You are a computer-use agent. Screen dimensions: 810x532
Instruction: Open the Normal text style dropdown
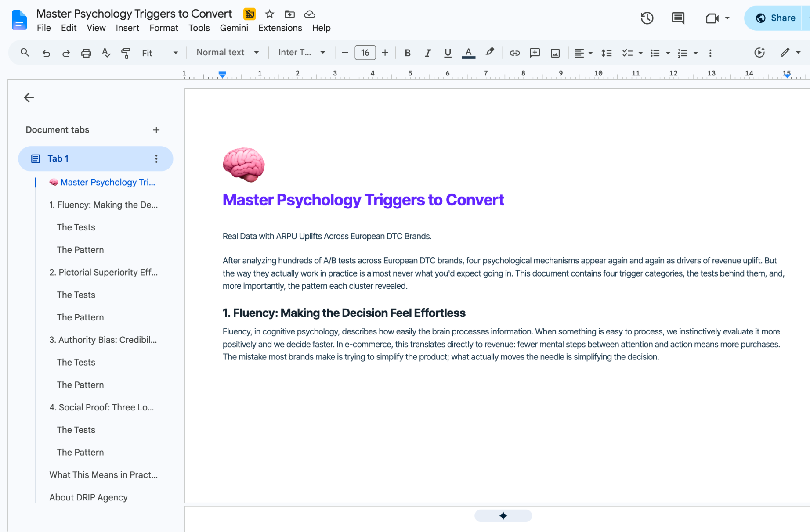(x=228, y=53)
